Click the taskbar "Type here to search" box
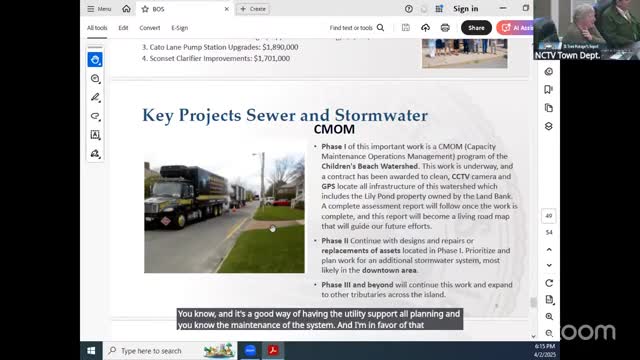The height and width of the screenshot is (360, 640). 169,351
